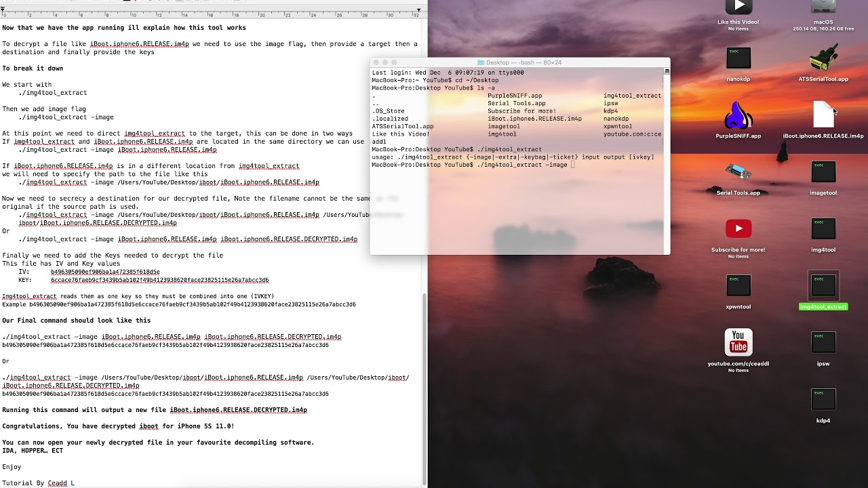Open the macOS drive icon on desktop

823,7
